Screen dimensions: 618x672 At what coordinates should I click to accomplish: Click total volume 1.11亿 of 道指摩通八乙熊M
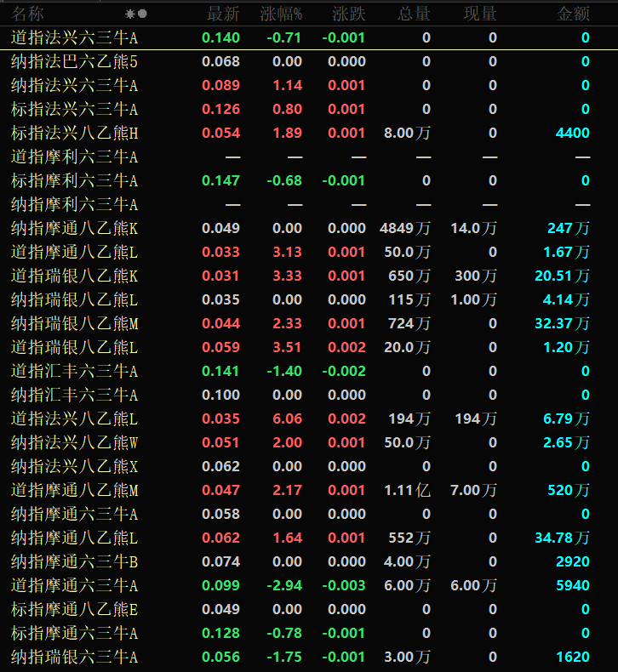pos(407,490)
